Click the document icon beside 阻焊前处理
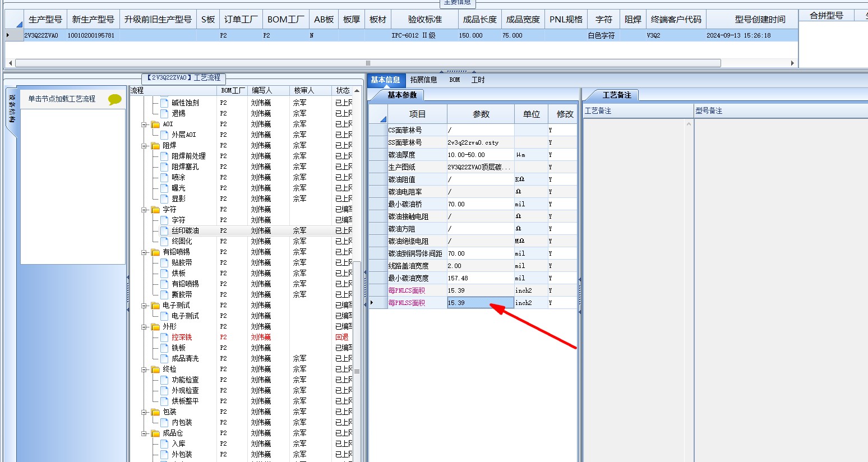 tap(164, 156)
